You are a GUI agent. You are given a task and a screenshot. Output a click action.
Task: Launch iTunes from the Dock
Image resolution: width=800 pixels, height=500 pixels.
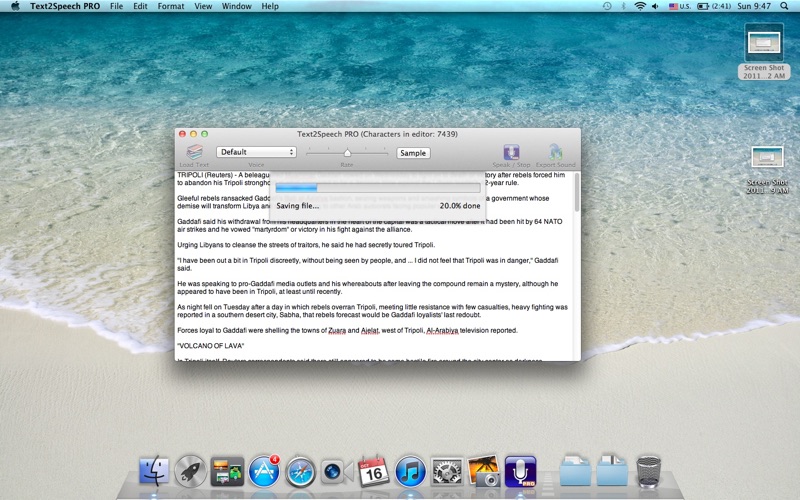[x=410, y=471]
